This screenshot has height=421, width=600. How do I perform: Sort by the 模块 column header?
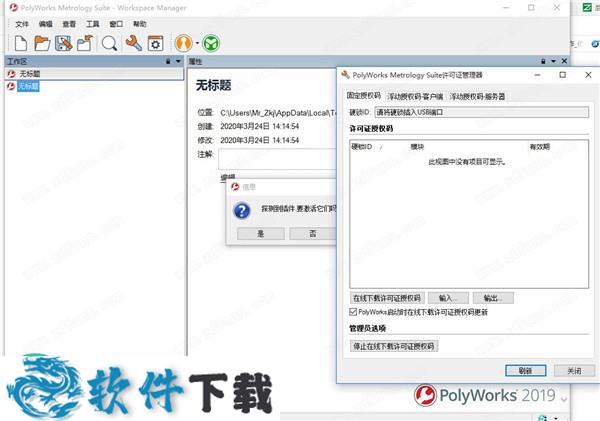point(417,147)
